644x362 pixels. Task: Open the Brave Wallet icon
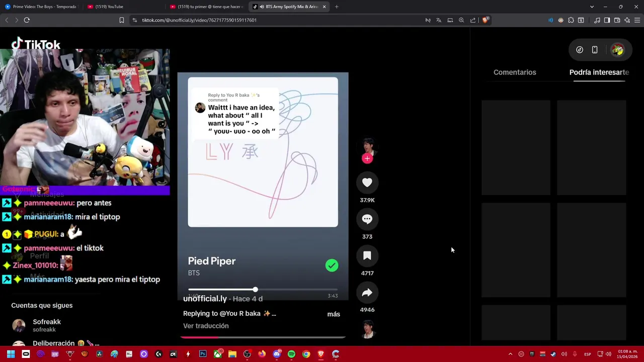tap(617, 20)
